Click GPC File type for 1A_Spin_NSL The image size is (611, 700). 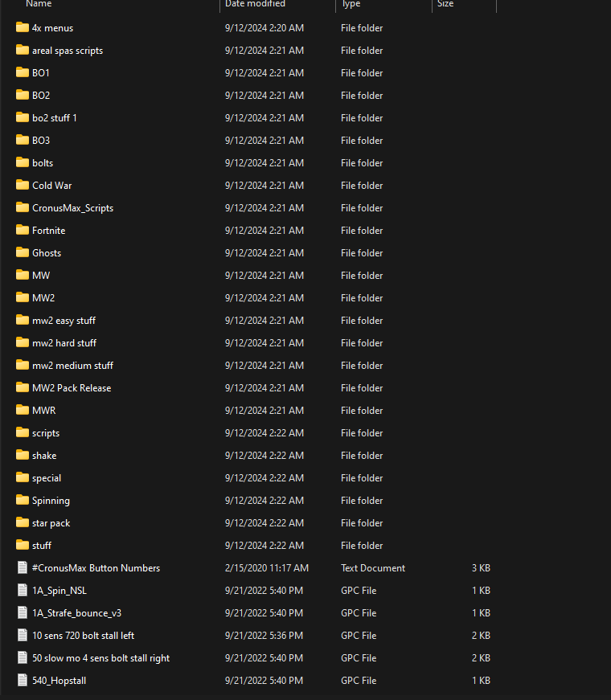pyautogui.click(x=359, y=590)
